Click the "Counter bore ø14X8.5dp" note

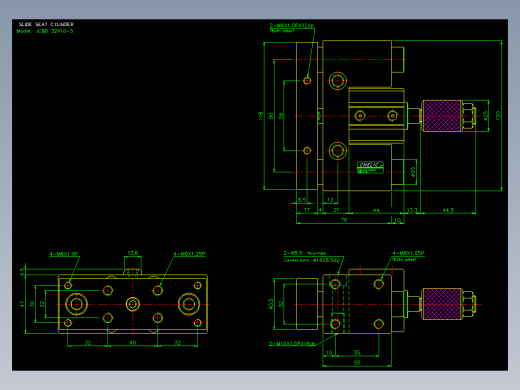click(312, 260)
